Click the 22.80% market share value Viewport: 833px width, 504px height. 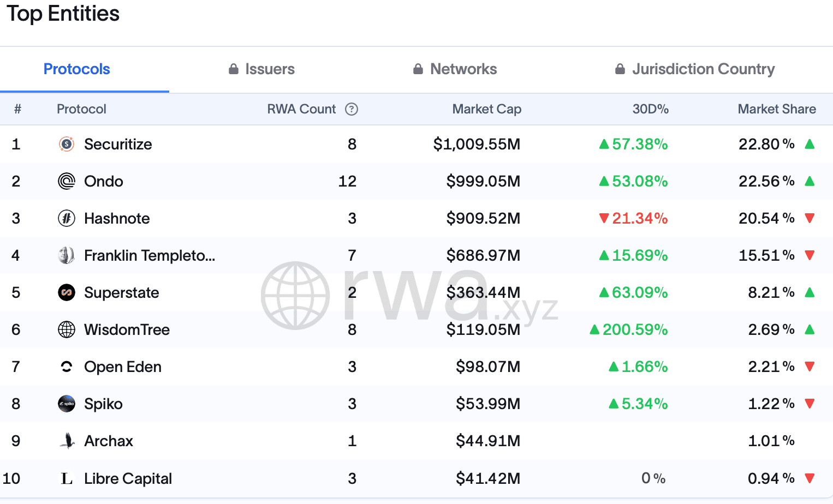pos(766,144)
